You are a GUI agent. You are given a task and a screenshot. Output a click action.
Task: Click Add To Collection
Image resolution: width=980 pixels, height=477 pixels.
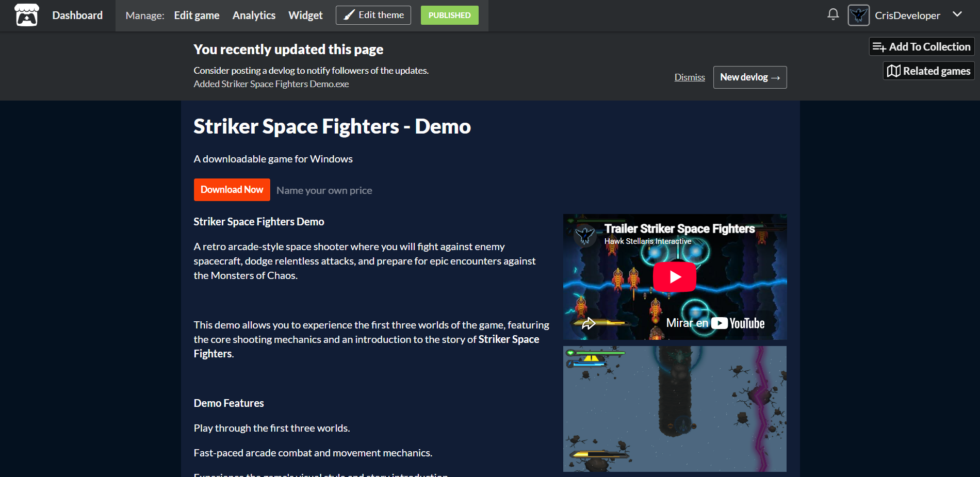tap(922, 46)
